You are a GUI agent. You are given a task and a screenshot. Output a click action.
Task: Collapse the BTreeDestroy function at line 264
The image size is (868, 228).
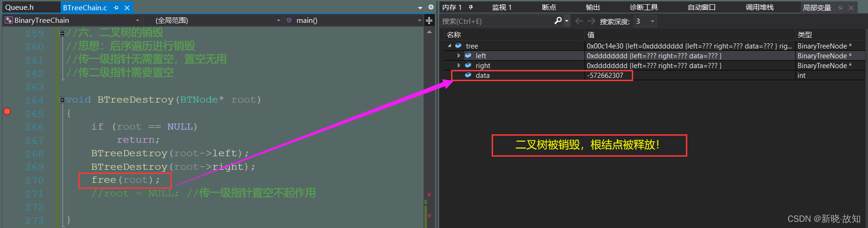(62, 100)
